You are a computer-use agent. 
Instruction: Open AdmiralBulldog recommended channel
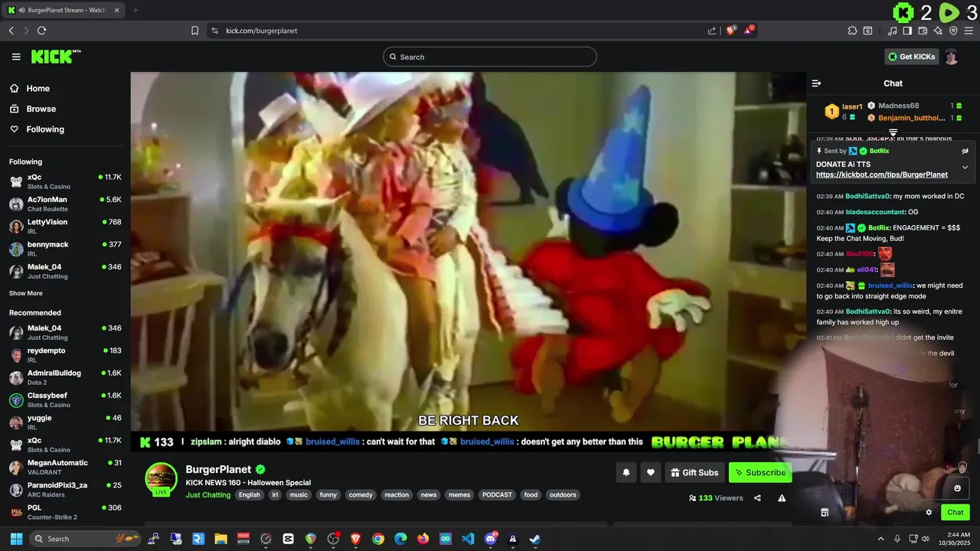click(x=64, y=377)
